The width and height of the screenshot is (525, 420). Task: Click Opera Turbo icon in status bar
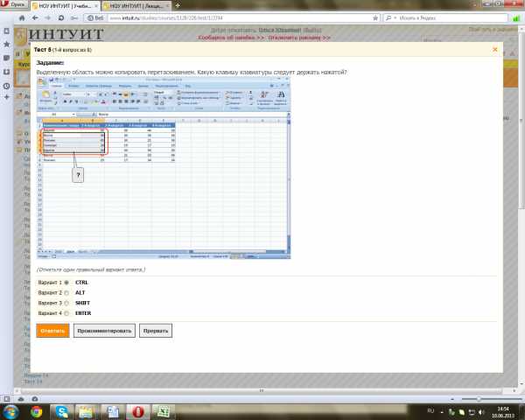(x=34, y=399)
